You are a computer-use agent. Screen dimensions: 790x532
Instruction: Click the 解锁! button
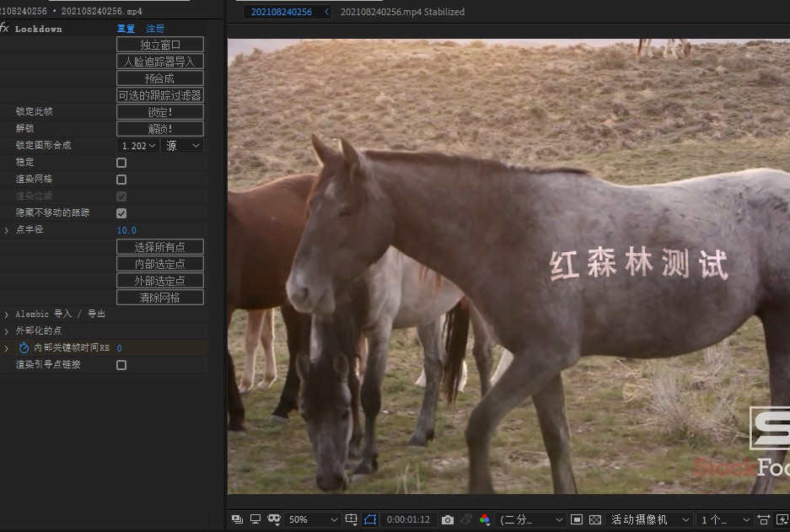[160, 128]
